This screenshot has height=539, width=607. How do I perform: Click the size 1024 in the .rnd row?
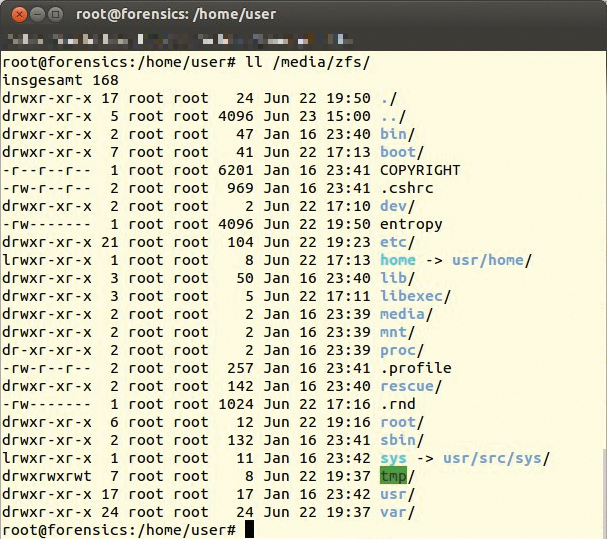[236, 404]
